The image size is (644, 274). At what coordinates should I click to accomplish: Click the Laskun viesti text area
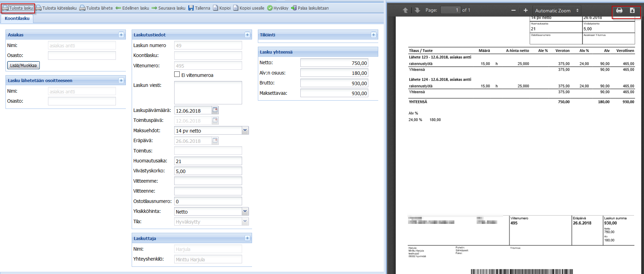(x=208, y=93)
